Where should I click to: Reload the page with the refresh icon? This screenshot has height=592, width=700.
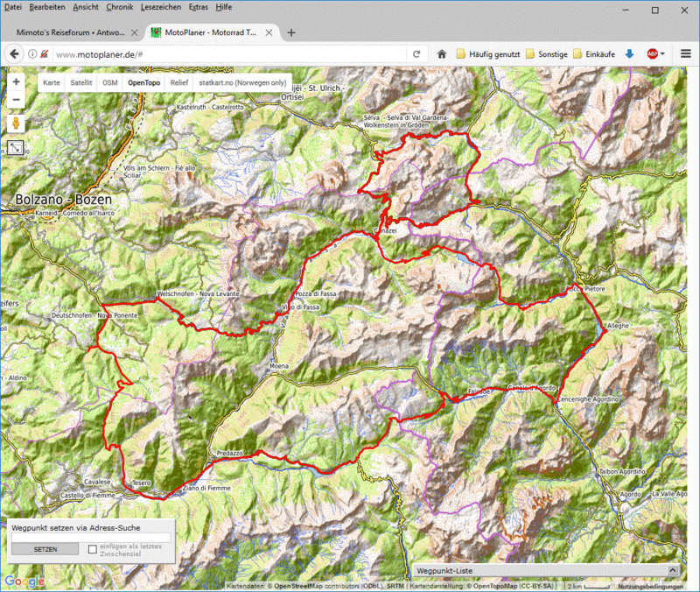pos(417,53)
